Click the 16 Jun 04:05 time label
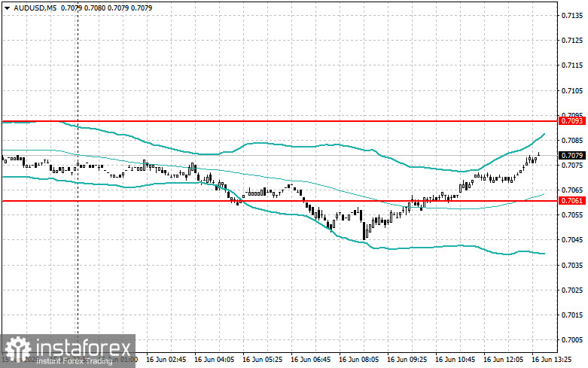 [x=214, y=360]
